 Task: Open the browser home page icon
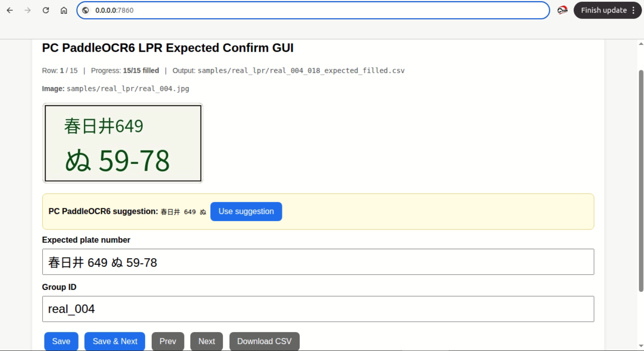(x=64, y=10)
